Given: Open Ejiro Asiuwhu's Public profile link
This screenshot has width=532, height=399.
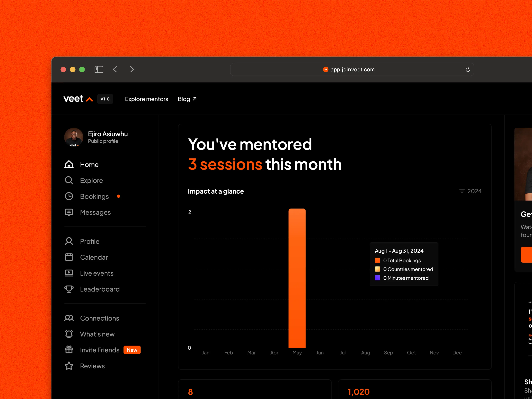Looking at the screenshot, I should tap(103, 141).
